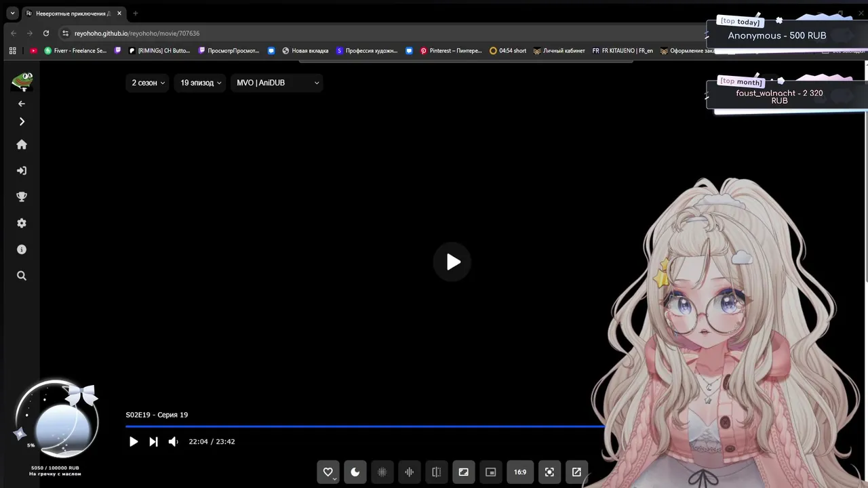Add to favorites with the heart icon
The height and width of the screenshot is (488, 868).
pyautogui.click(x=328, y=472)
